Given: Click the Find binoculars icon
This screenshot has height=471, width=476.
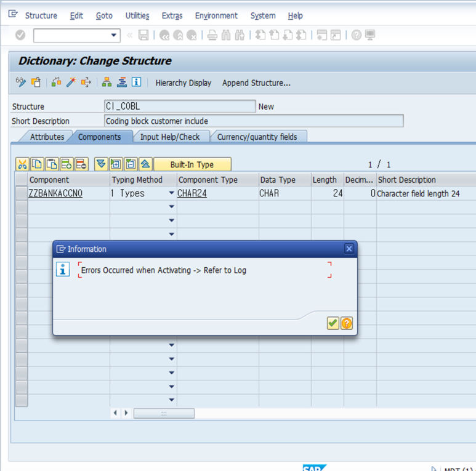Looking at the screenshot, I should click(x=226, y=36).
